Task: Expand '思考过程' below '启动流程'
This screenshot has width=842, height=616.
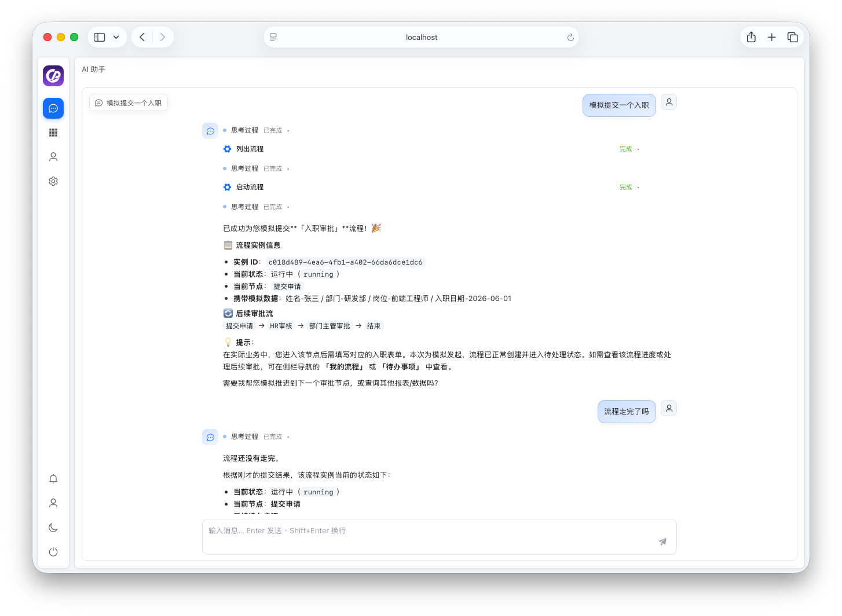Action: tap(257, 207)
